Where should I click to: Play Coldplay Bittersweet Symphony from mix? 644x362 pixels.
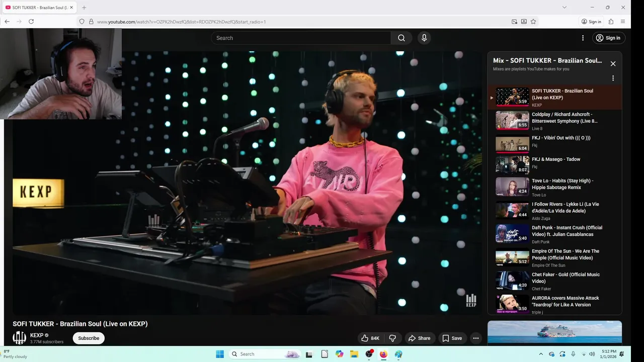click(555, 121)
